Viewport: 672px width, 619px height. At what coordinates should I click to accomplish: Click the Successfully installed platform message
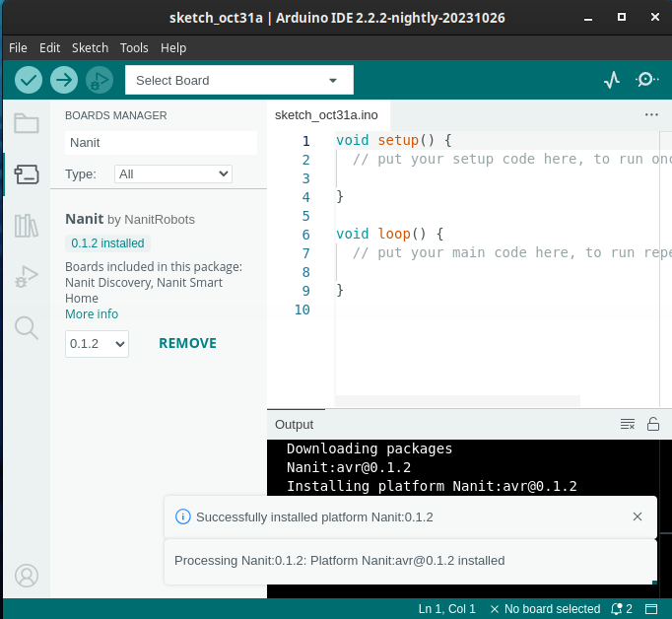(314, 516)
